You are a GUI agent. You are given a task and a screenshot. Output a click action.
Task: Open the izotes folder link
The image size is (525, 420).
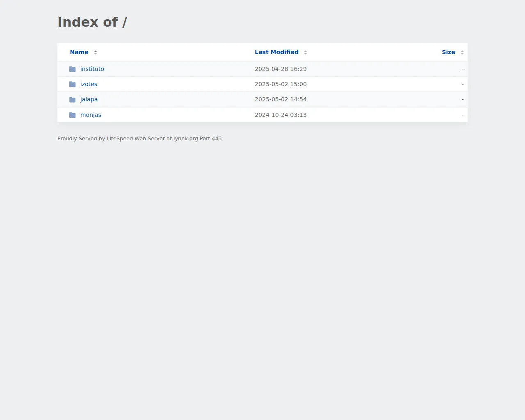pos(89,84)
